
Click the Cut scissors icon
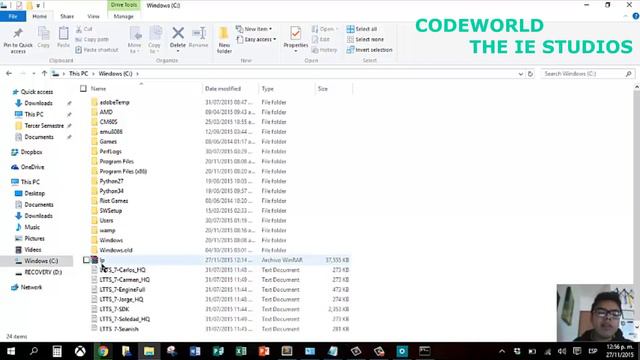[79, 29]
